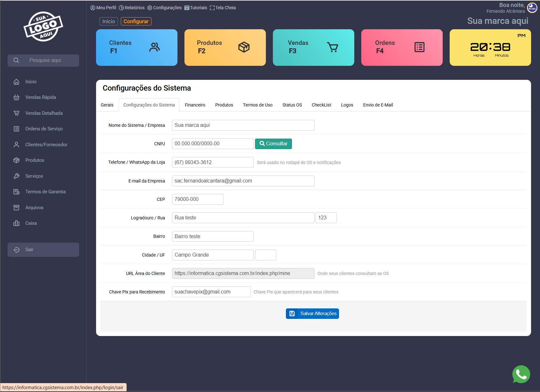The width and height of the screenshot is (540, 392).
Task: Click the Serviços wrench icon
Action: (x=17, y=176)
